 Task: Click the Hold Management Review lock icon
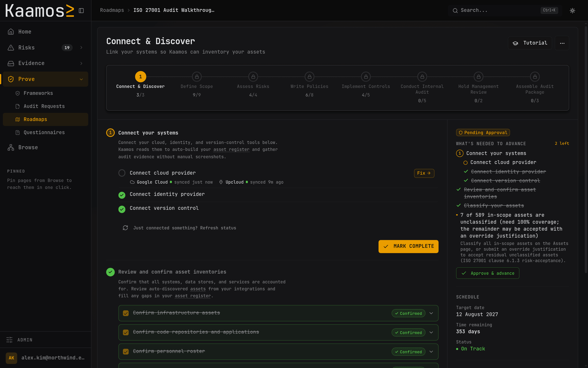[479, 77]
